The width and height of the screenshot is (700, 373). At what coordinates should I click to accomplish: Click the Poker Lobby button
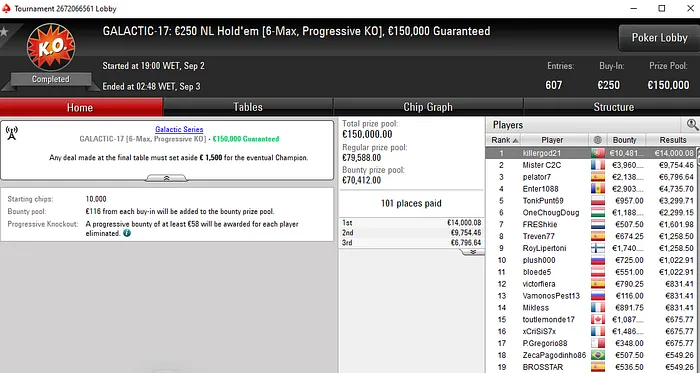coord(659,38)
